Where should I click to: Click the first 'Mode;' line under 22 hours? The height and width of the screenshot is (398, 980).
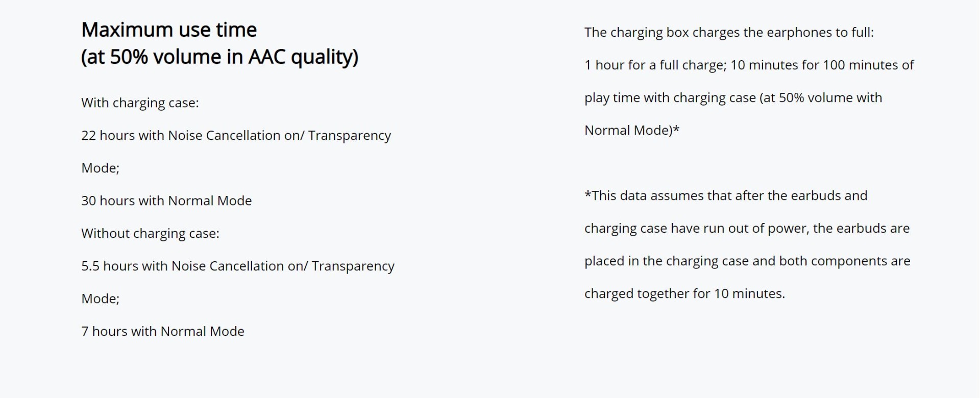tap(100, 168)
